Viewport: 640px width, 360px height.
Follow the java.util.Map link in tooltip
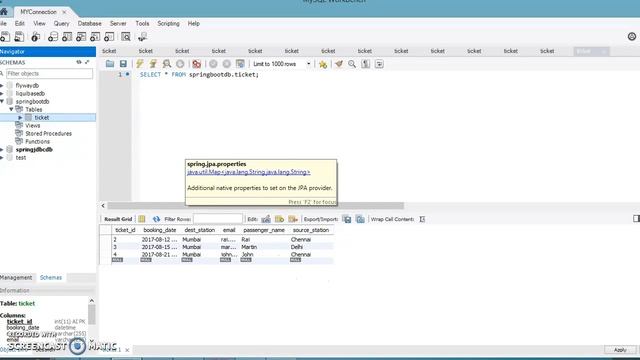point(249,172)
